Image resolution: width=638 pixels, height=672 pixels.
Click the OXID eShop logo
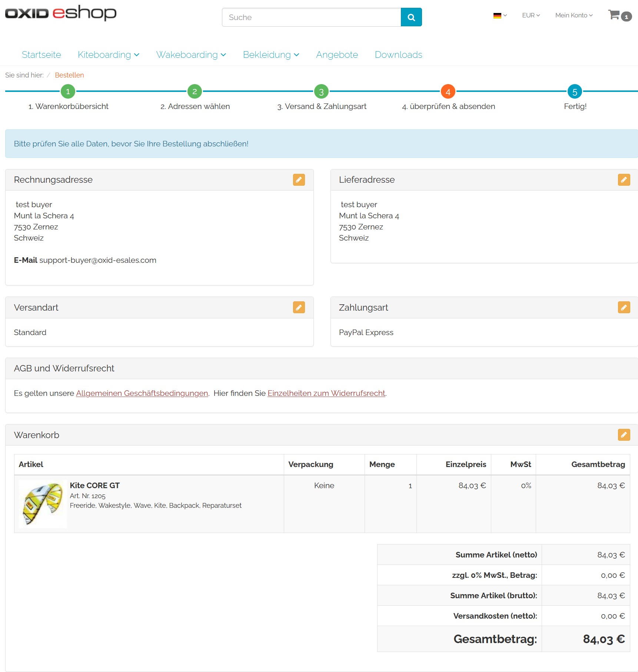coord(61,13)
